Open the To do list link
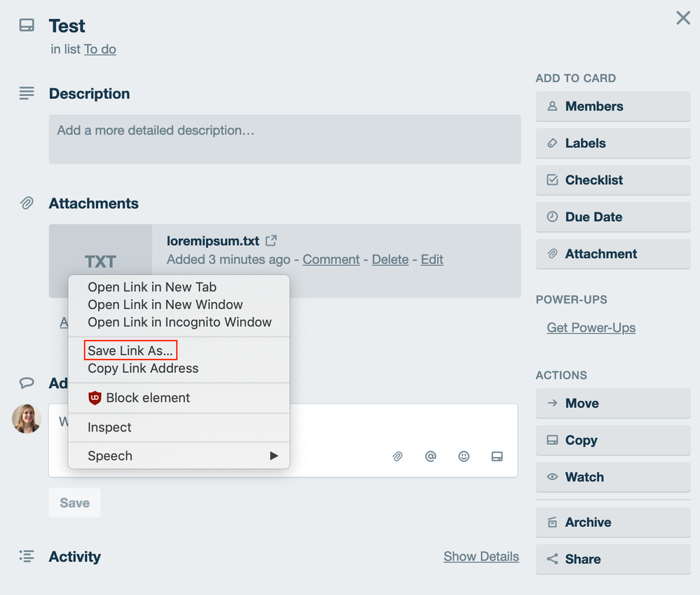The image size is (700, 595). coord(99,49)
